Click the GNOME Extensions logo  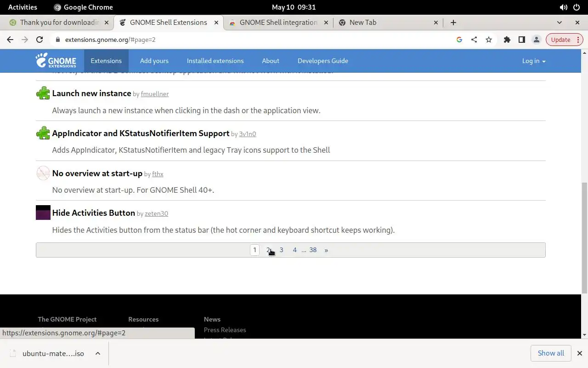[56, 60]
